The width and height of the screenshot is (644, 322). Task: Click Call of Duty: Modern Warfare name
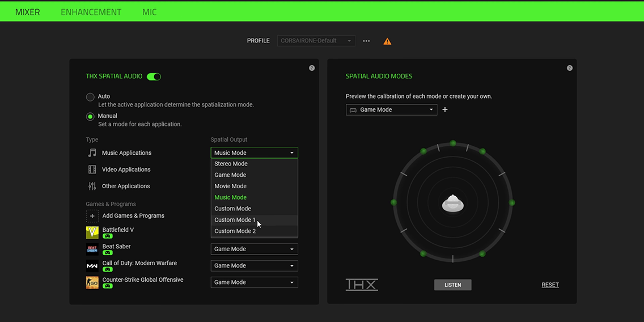pos(139,263)
